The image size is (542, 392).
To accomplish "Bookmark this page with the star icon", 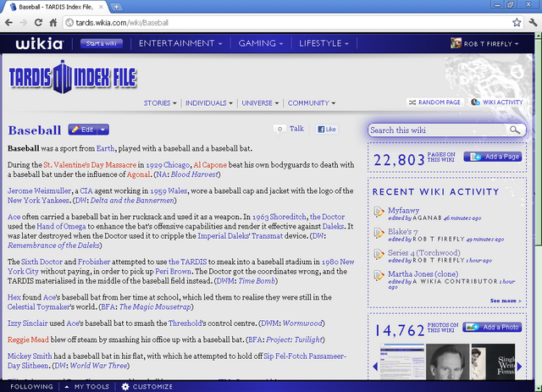I will pos(517,23).
